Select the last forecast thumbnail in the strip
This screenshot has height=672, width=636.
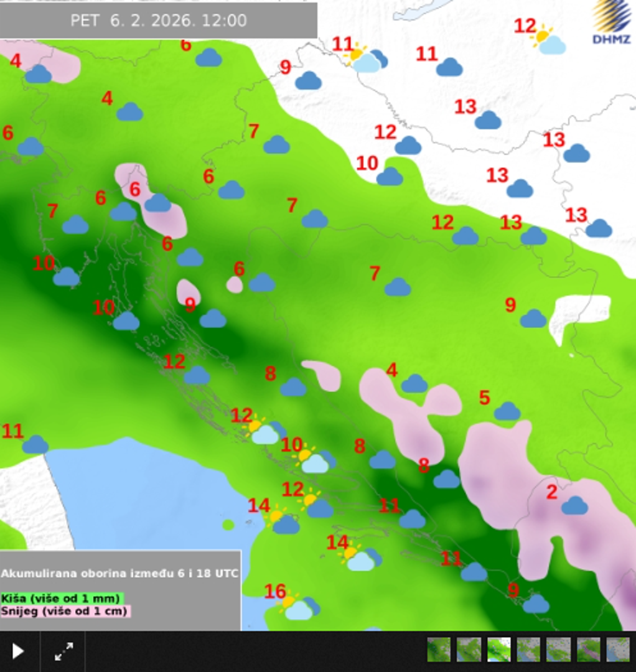tap(618, 650)
